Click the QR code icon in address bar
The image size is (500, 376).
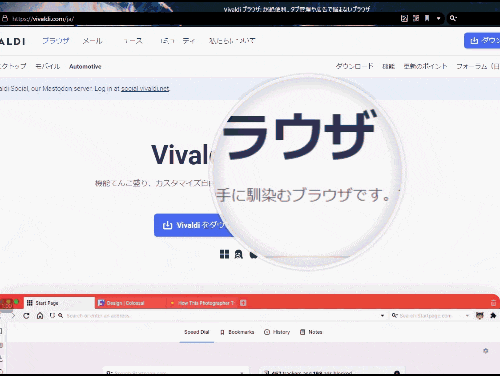416,18
